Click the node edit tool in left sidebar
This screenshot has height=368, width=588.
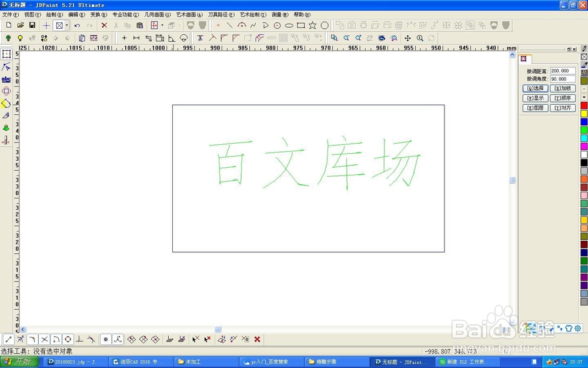click(x=6, y=67)
